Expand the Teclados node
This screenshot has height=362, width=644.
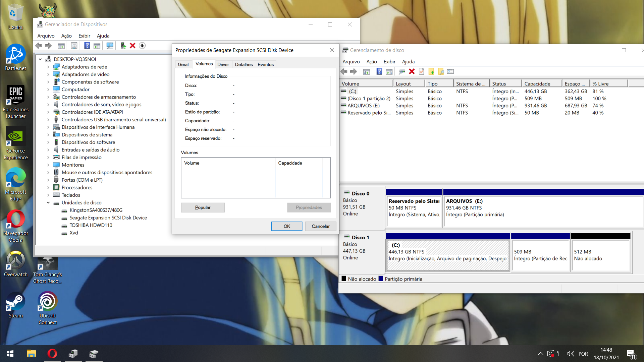coord(48,195)
